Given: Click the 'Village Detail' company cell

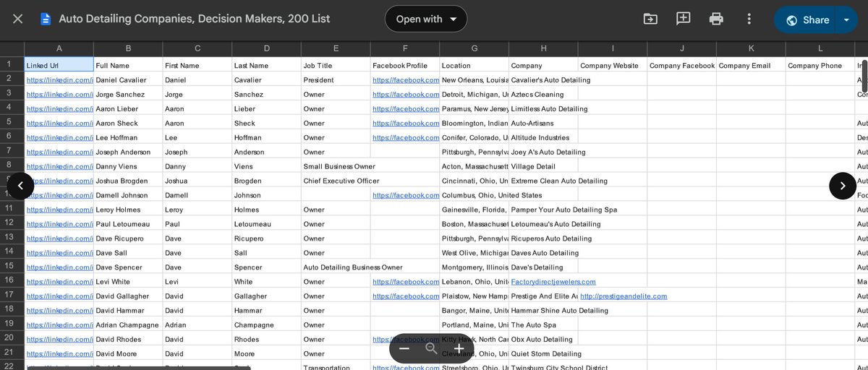Looking at the screenshot, I should 543,166.
